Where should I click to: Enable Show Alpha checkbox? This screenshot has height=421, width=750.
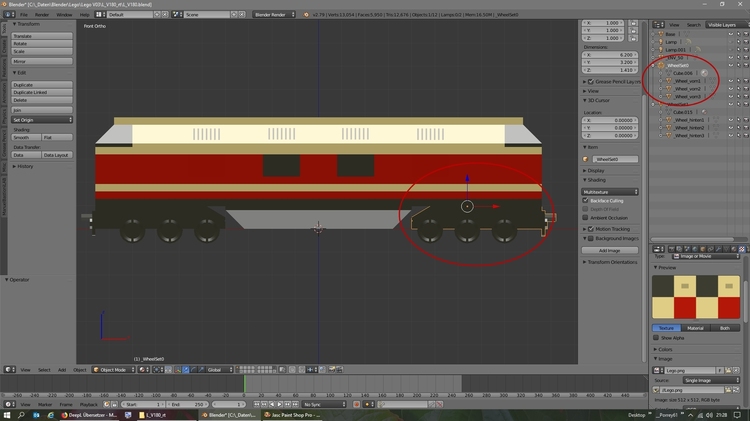click(656, 338)
